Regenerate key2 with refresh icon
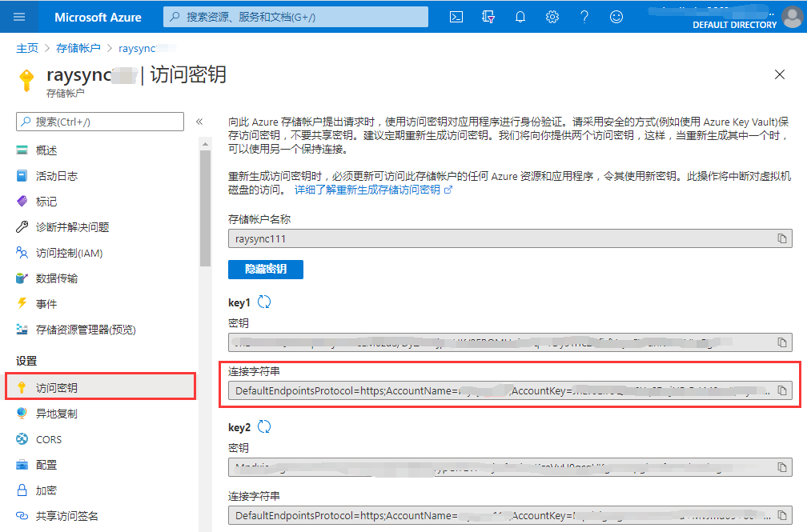This screenshot has height=532, width=807. coord(264,426)
